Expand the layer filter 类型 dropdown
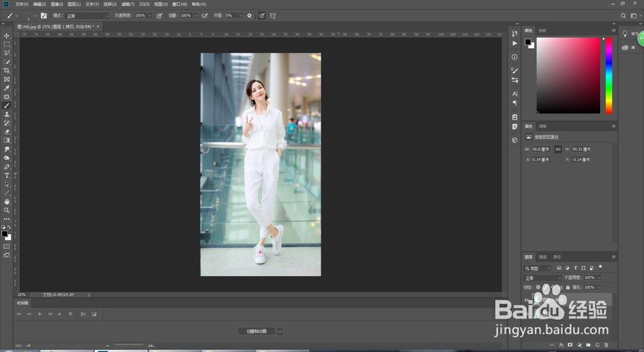 click(x=539, y=268)
